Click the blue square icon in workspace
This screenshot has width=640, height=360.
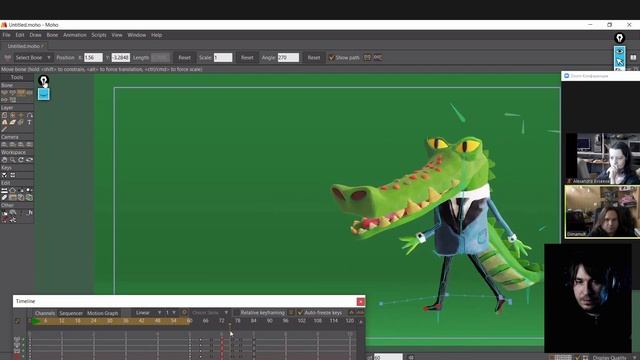pos(44,94)
